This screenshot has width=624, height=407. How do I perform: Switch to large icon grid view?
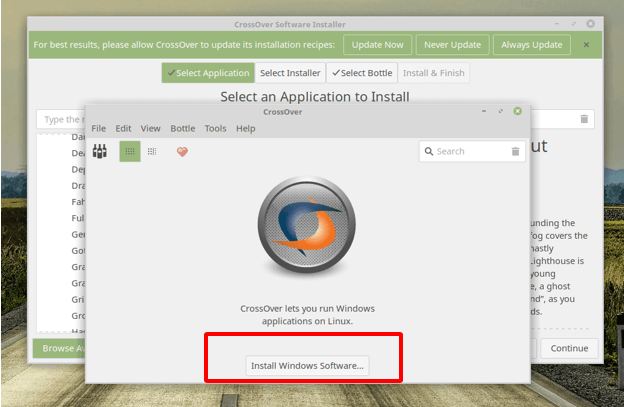(130, 151)
